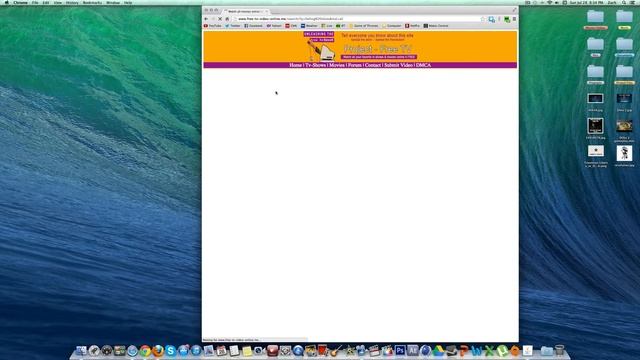Viewport: 640px width, 360px height.
Task: Open DMCA in site navigation
Action: [423, 65]
